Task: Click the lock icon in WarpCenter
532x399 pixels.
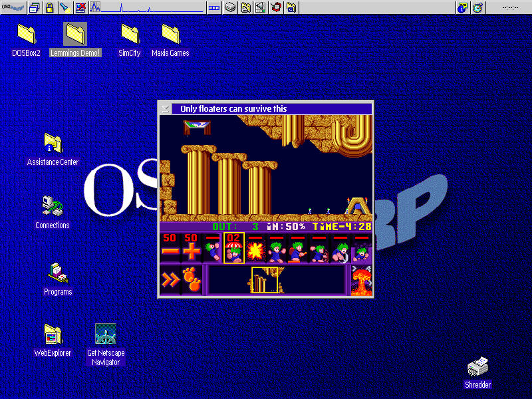Action: click(49, 7)
